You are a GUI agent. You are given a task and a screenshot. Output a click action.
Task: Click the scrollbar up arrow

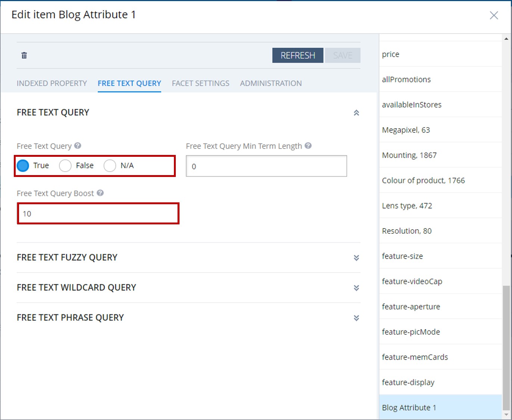pos(506,38)
